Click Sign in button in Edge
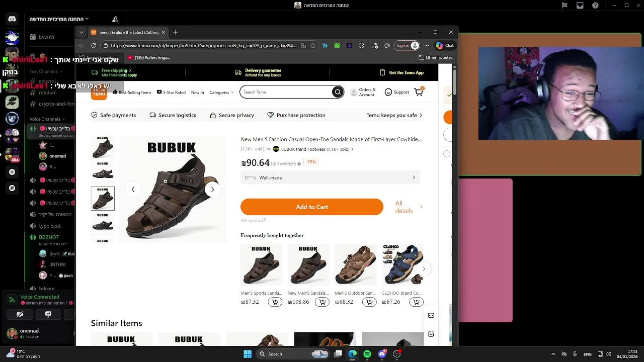 (x=407, y=45)
